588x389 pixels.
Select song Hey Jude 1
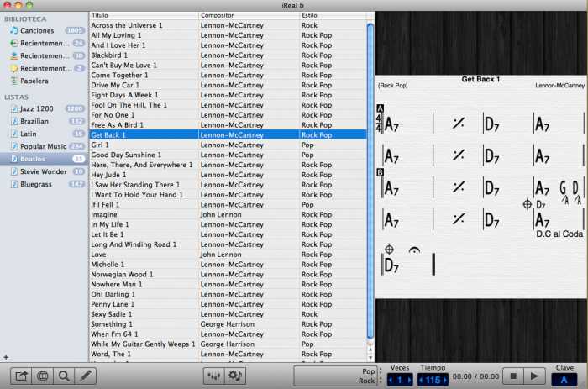pos(228,175)
